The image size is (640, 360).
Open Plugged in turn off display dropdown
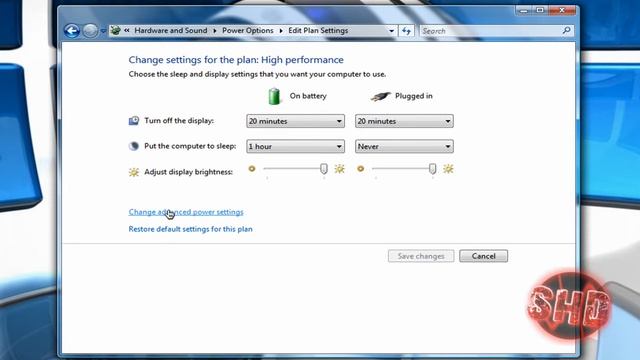404,121
